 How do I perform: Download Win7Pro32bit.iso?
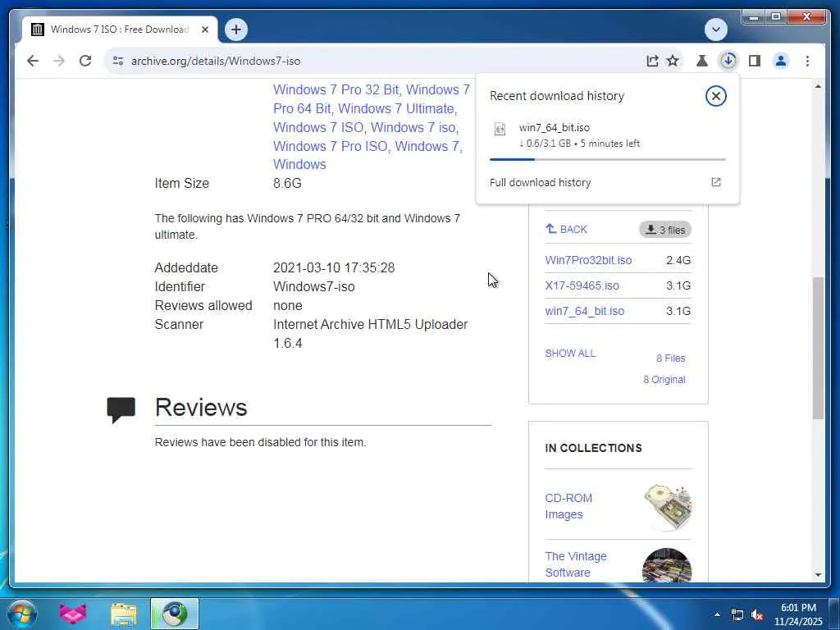click(588, 260)
